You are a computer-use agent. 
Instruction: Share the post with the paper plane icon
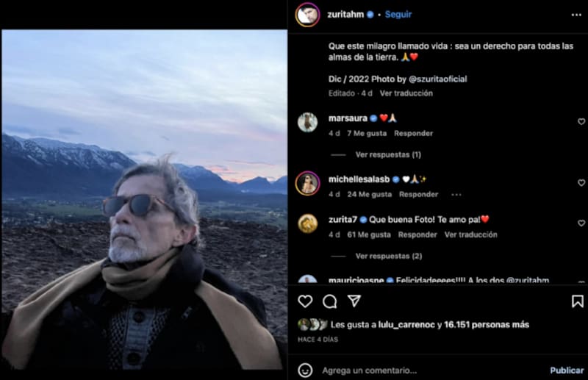(354, 301)
